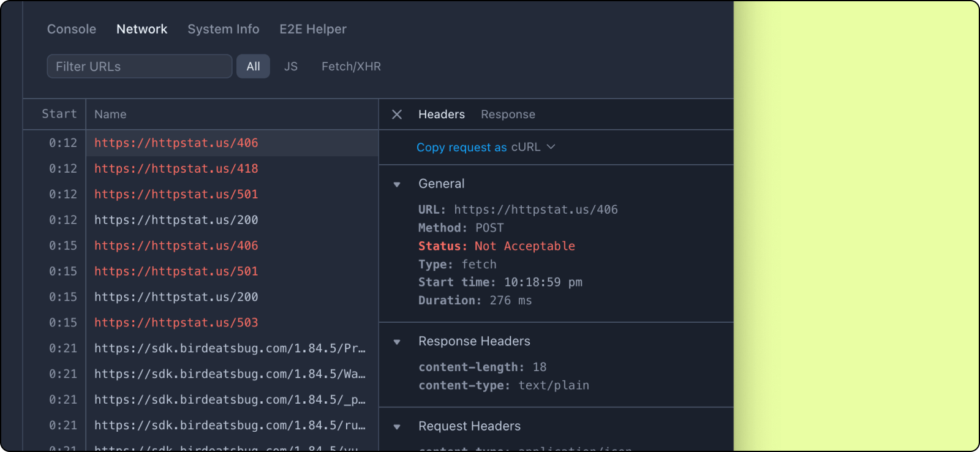Select the httpstat.us/503 request row

(x=176, y=323)
